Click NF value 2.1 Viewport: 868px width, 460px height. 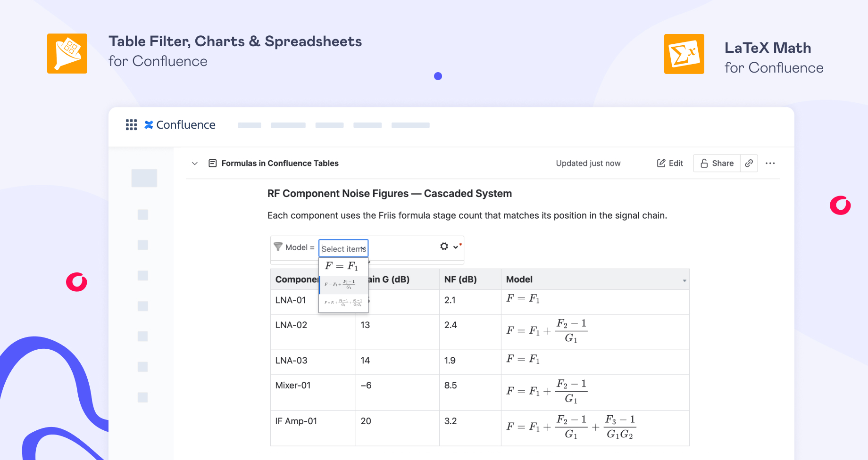[450, 300]
